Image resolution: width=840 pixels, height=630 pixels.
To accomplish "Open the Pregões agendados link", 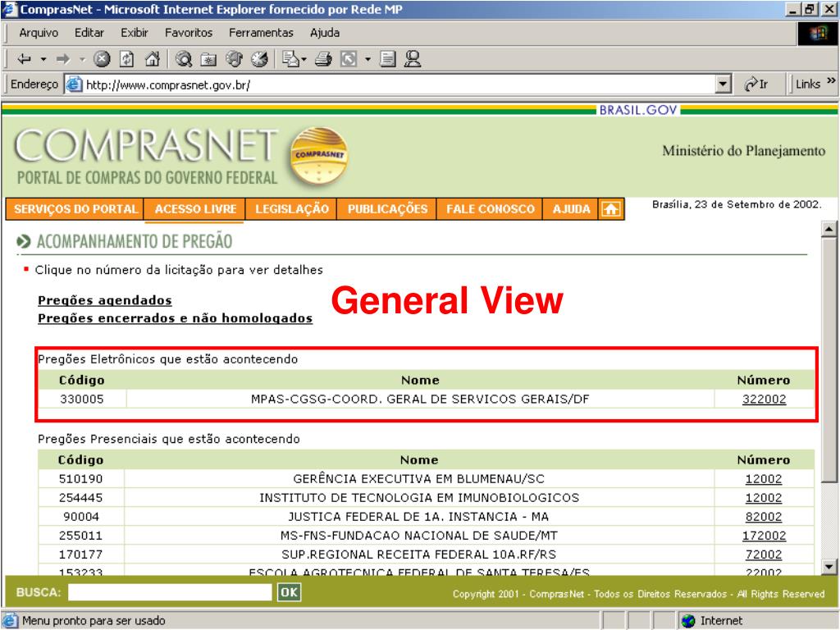I will pyautogui.click(x=105, y=300).
